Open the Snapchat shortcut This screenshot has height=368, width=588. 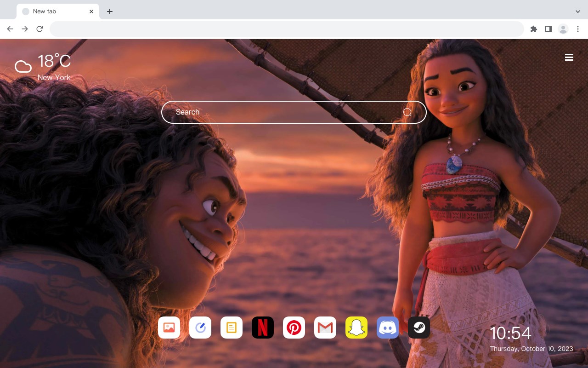click(x=356, y=328)
